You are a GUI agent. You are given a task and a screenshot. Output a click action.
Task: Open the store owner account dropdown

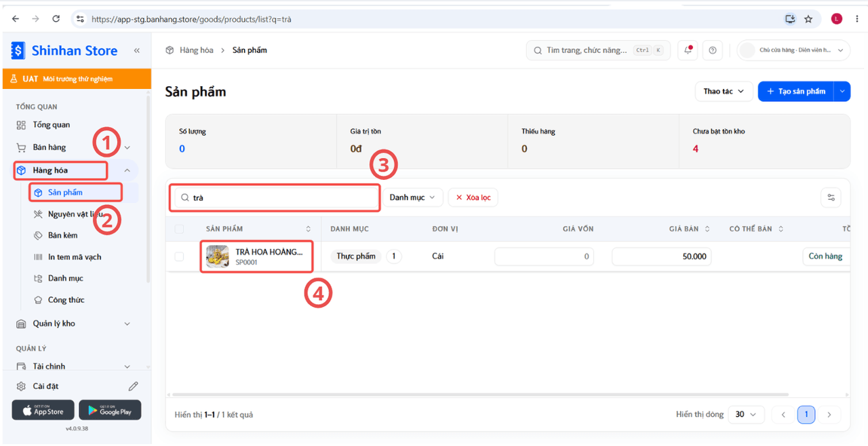pos(793,50)
